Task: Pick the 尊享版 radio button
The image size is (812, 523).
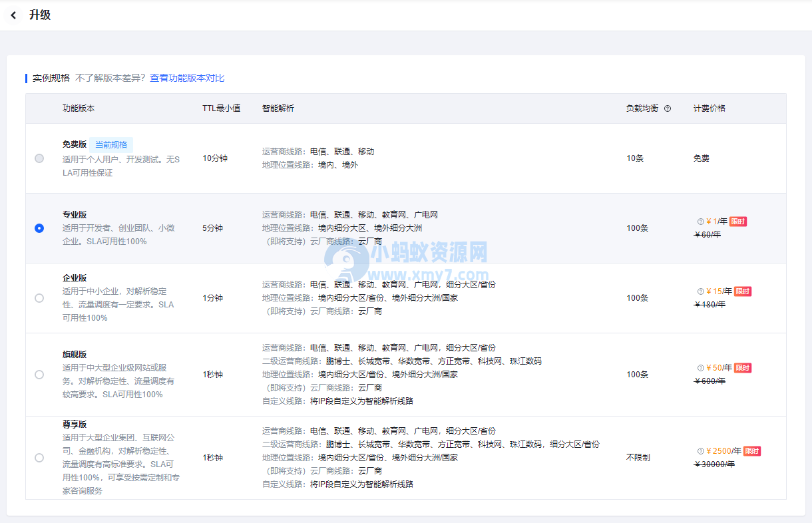Action: click(x=39, y=458)
